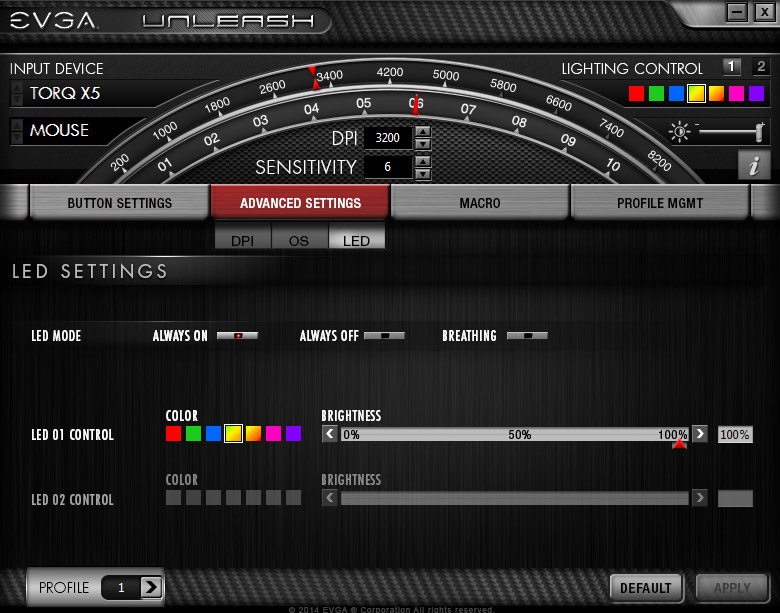Image resolution: width=780 pixels, height=613 pixels.
Task: Pick orange in Lighting Control swatches
Action: pyautogui.click(x=716, y=93)
